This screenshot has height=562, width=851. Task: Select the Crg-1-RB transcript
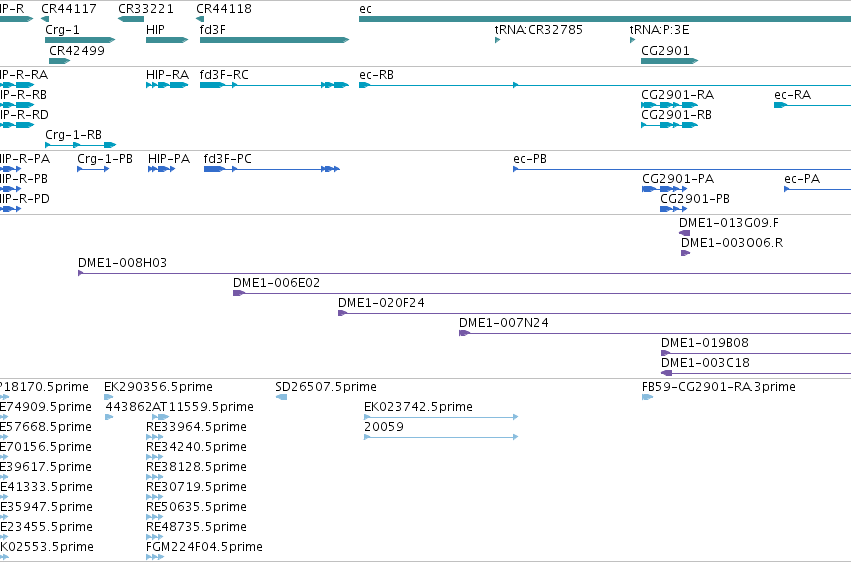(x=80, y=145)
